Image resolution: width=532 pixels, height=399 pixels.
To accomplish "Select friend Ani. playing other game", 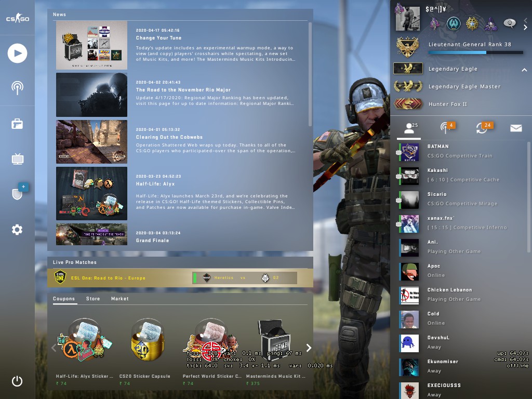I will coord(462,247).
